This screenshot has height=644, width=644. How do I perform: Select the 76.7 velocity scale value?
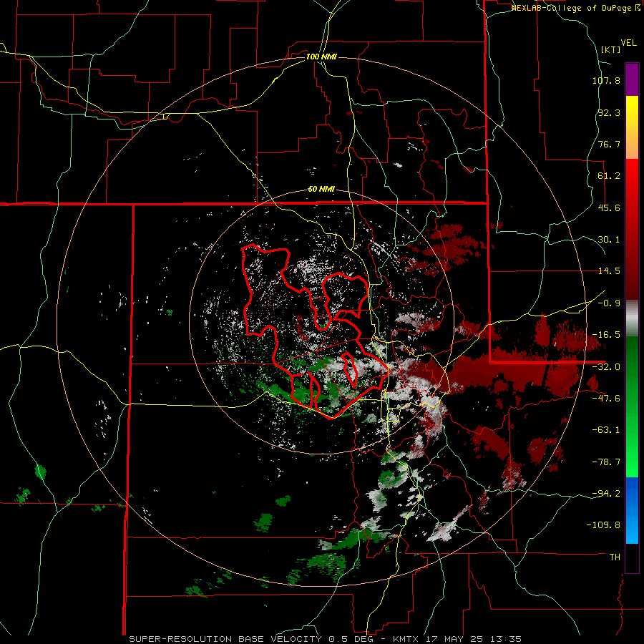(x=609, y=144)
